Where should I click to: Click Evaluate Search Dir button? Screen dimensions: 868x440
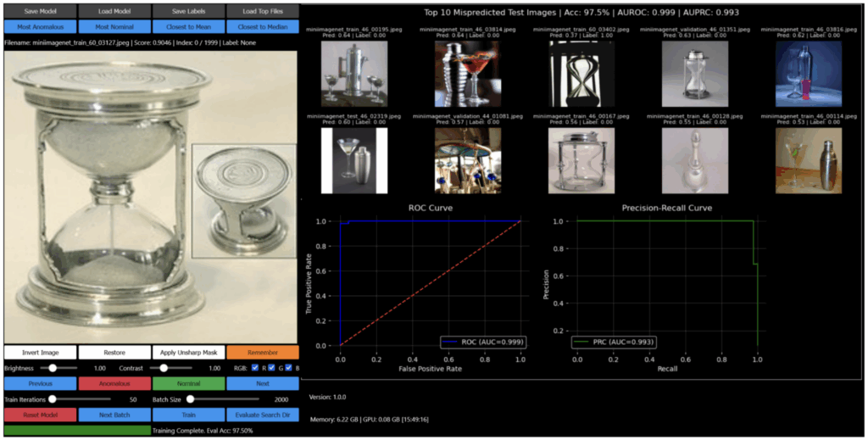click(x=263, y=415)
